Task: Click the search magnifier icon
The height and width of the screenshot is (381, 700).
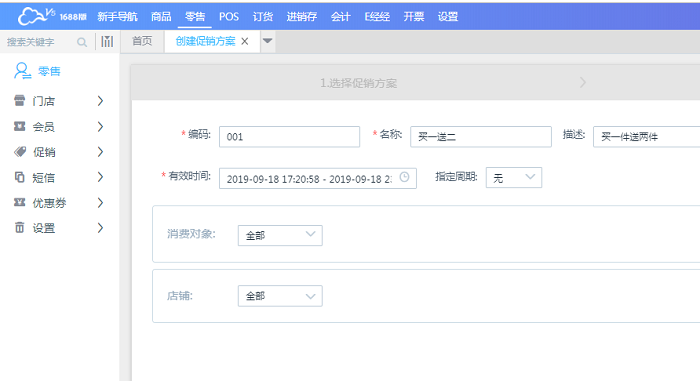Action: pyautogui.click(x=82, y=42)
